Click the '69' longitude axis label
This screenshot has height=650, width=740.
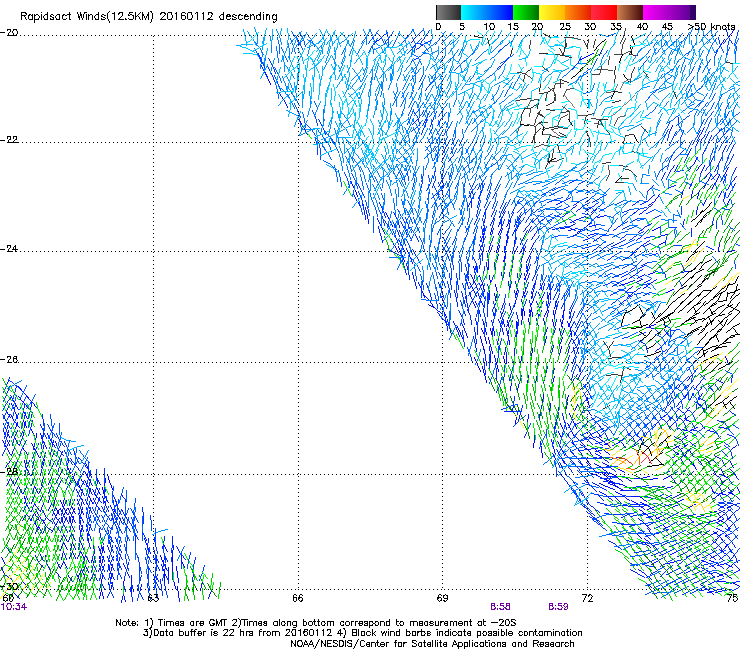(442, 599)
